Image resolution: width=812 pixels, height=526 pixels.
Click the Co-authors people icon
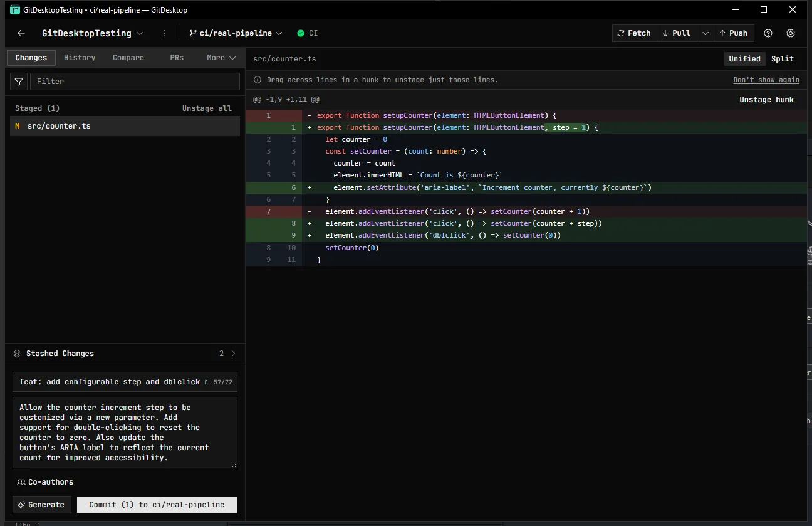pyautogui.click(x=21, y=482)
